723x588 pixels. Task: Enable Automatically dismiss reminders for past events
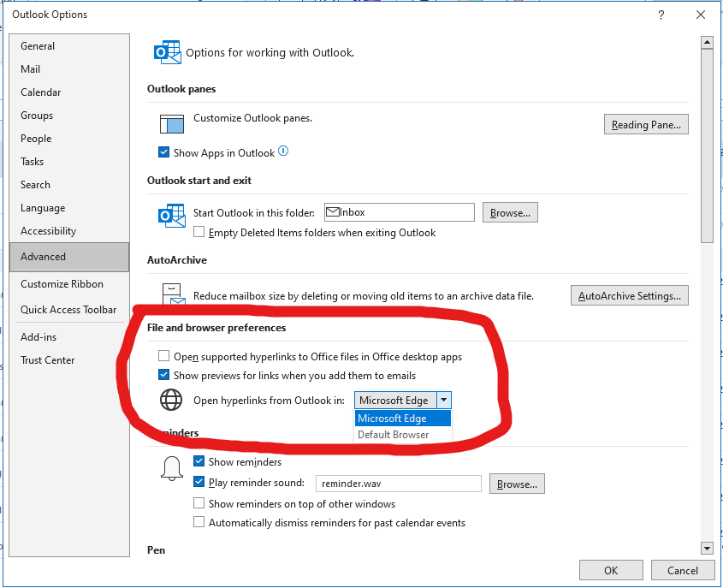tap(199, 522)
